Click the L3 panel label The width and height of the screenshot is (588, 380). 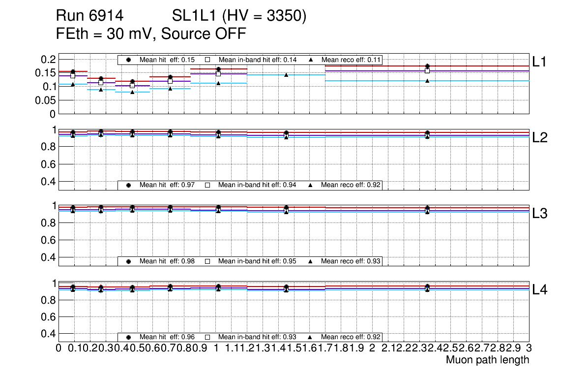(540, 214)
